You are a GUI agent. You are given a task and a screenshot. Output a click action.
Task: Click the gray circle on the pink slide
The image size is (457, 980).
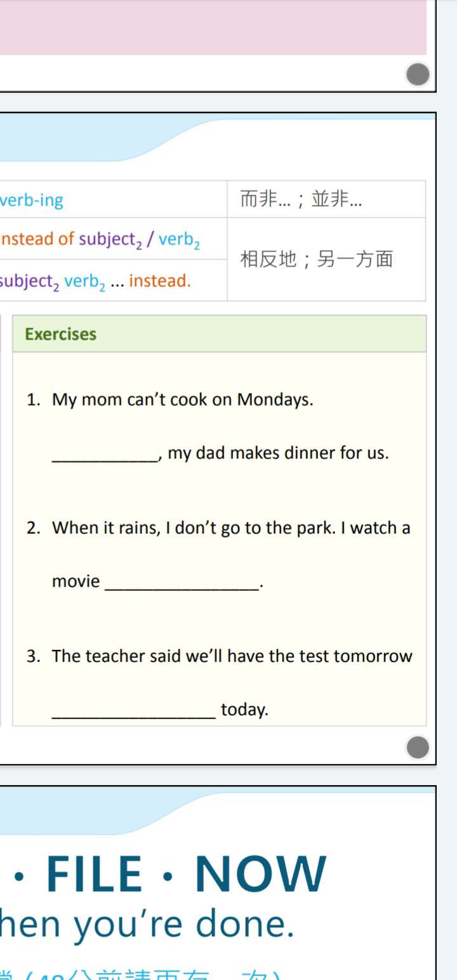tap(418, 75)
